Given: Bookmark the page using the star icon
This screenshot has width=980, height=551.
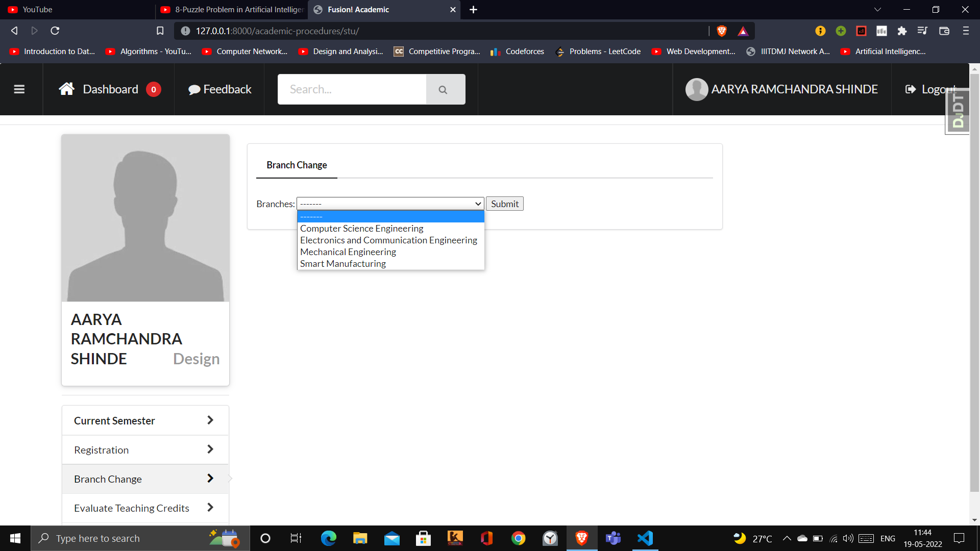Looking at the screenshot, I should click(x=160, y=31).
